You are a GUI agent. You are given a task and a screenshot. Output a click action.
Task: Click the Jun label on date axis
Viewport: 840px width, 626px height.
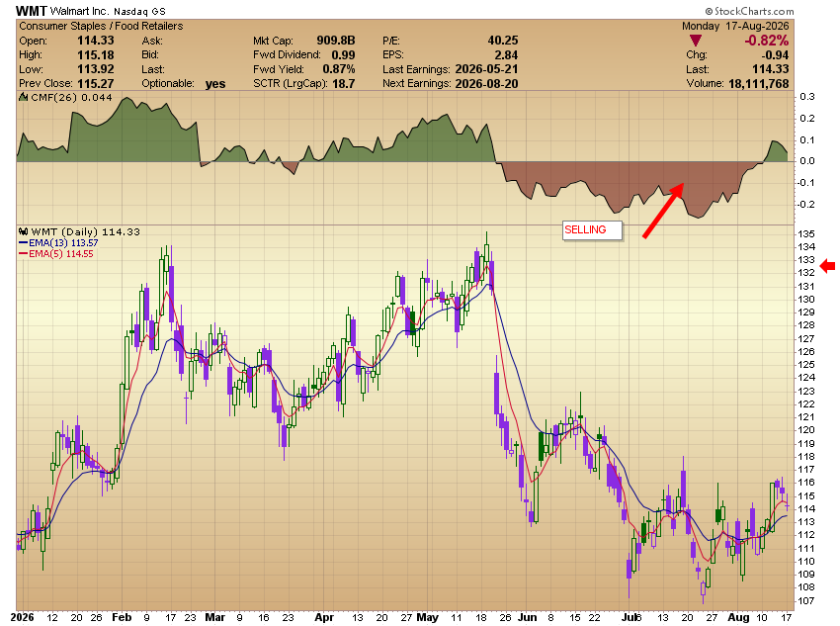[527, 617]
